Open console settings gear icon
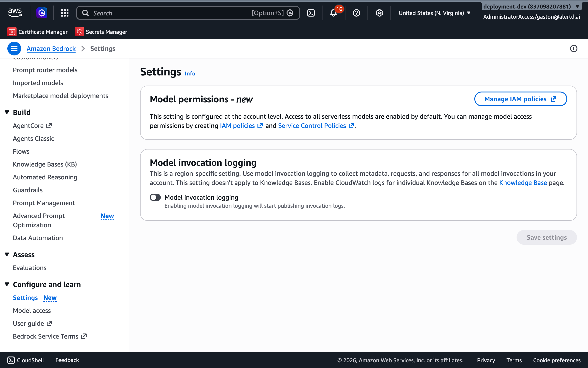 (x=379, y=13)
